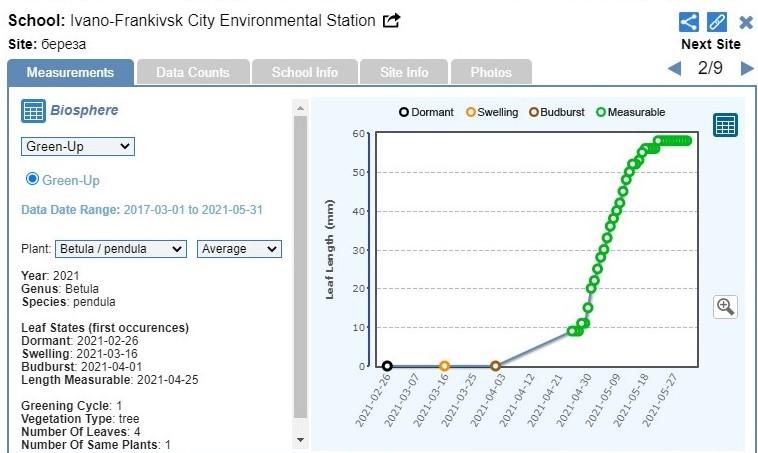The image size is (758, 453).
Task: Click the magnifier zoom icon on chart
Action: [725, 307]
